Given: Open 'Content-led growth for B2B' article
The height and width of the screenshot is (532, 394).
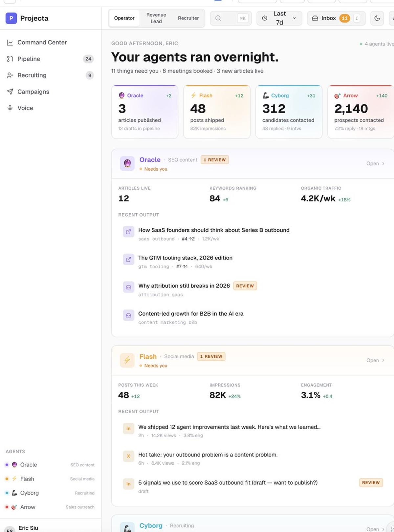Looking at the screenshot, I should pyautogui.click(x=191, y=314).
